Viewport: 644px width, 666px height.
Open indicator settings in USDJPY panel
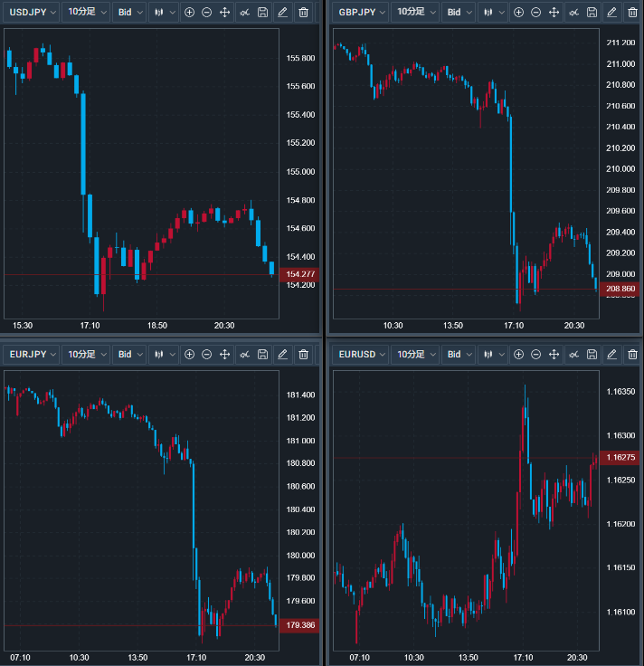(x=244, y=13)
